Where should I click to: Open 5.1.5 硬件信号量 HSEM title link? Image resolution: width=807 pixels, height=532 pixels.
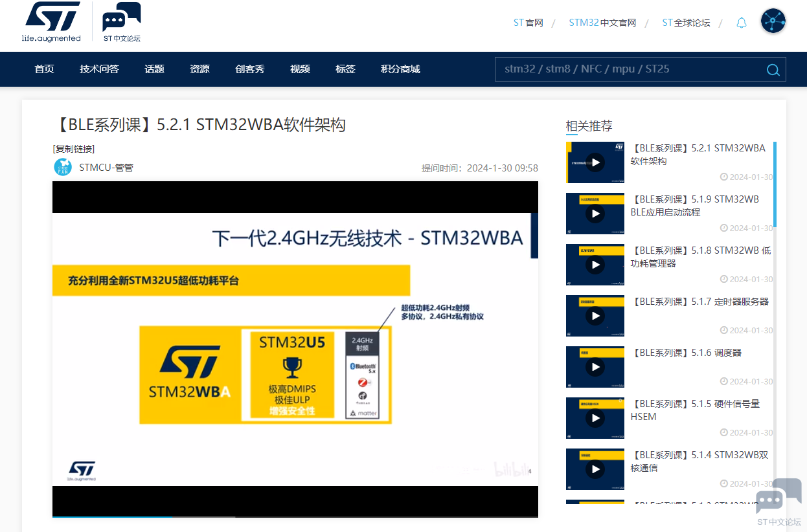pyautogui.click(x=695, y=410)
